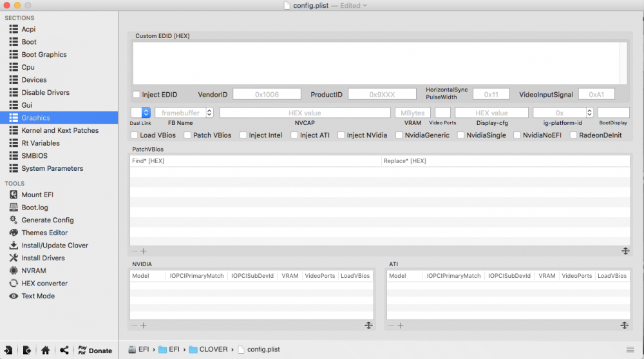This screenshot has width=644, height=359.
Task: Toggle the RadeonDeInit checkbox
Action: [574, 135]
